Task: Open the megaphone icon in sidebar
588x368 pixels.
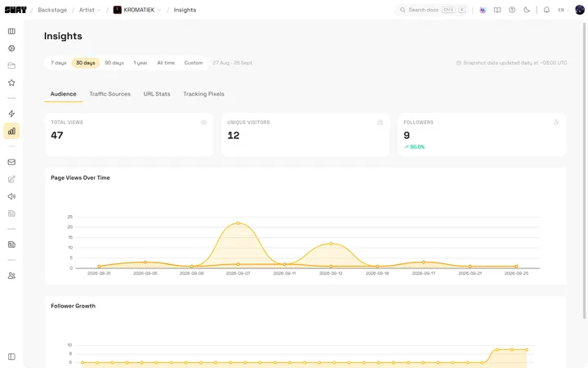Action: (x=11, y=196)
